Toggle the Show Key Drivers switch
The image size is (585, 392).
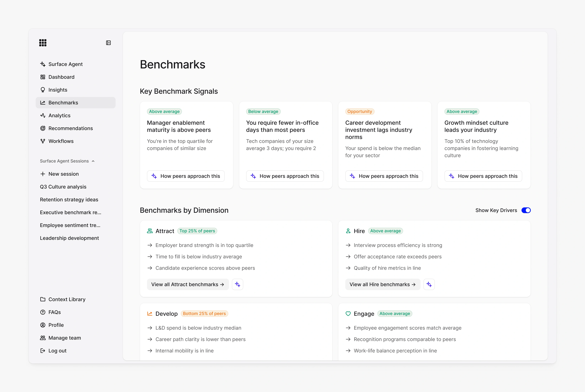point(526,210)
